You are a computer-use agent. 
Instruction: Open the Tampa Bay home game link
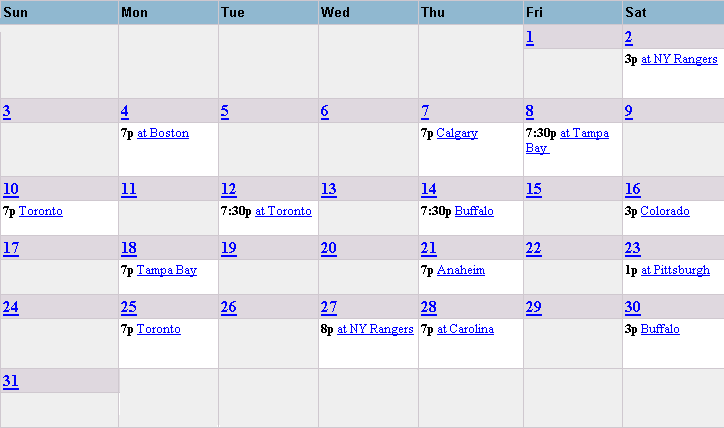(x=167, y=271)
